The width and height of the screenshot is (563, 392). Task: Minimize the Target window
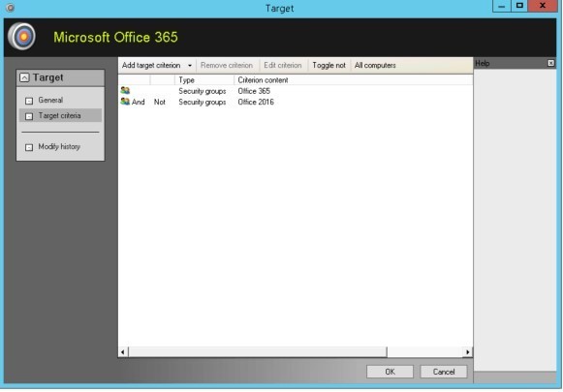click(502, 6)
